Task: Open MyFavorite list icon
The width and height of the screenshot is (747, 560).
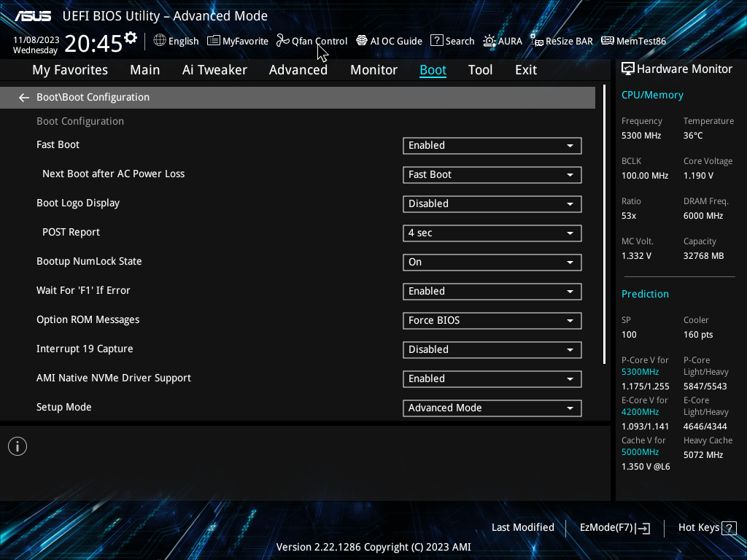Action: (x=214, y=41)
